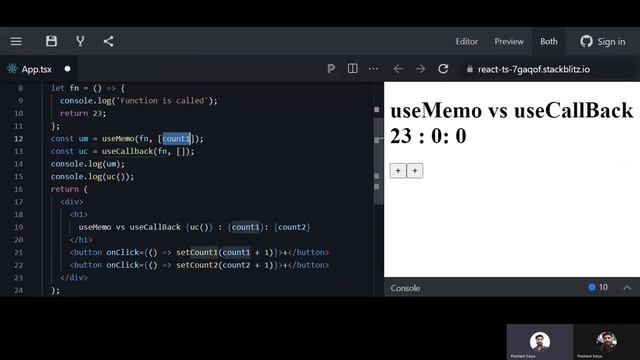Click setCount1 on line 21
640x360 pixels.
pos(197,253)
